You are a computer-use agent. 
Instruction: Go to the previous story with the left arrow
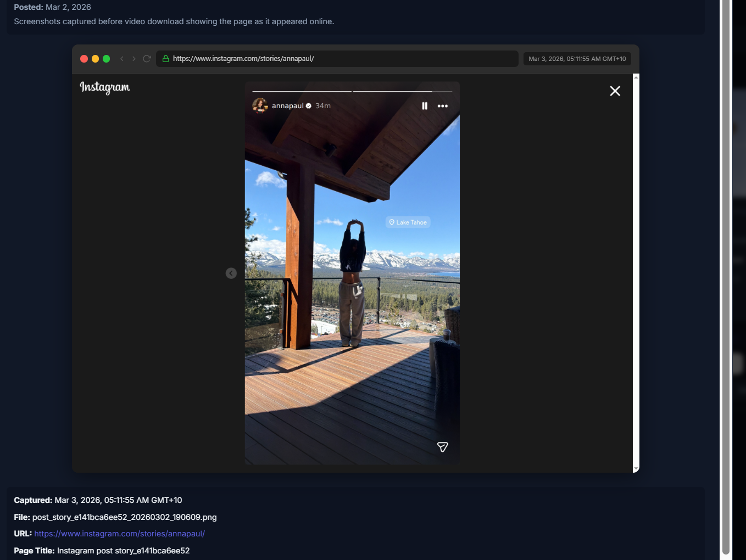[x=231, y=273]
